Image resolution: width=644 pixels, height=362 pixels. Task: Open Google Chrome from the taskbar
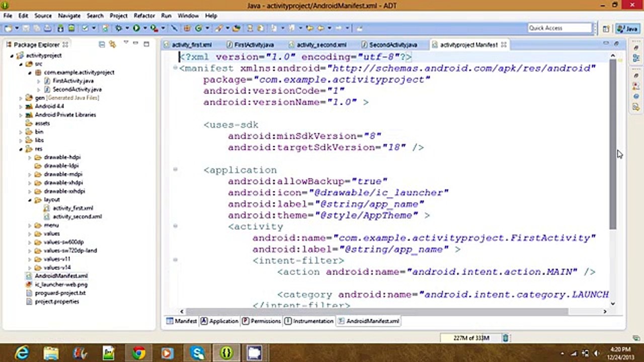pyautogui.click(x=138, y=353)
